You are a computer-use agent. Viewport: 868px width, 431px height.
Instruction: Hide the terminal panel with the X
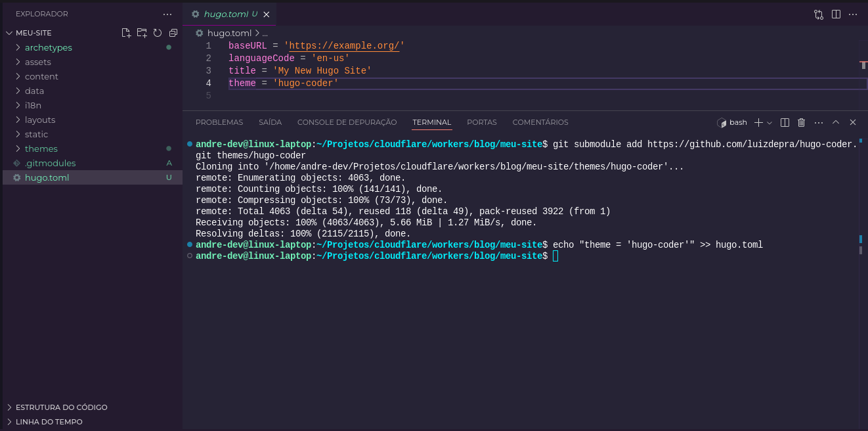[852, 122]
